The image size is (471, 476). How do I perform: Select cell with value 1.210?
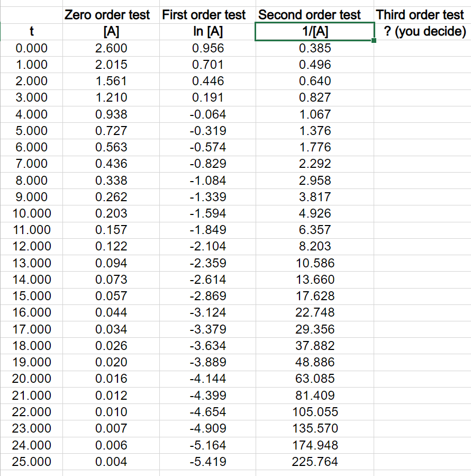(x=111, y=98)
